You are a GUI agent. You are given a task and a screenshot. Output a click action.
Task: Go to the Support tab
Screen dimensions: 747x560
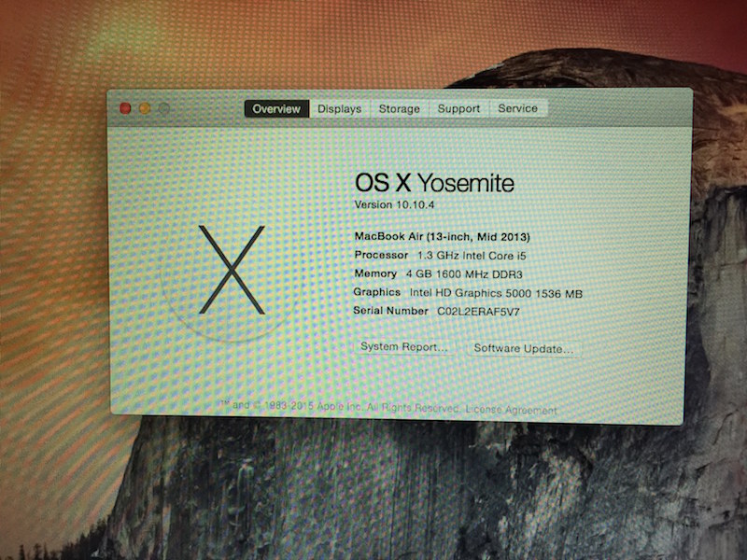458,108
